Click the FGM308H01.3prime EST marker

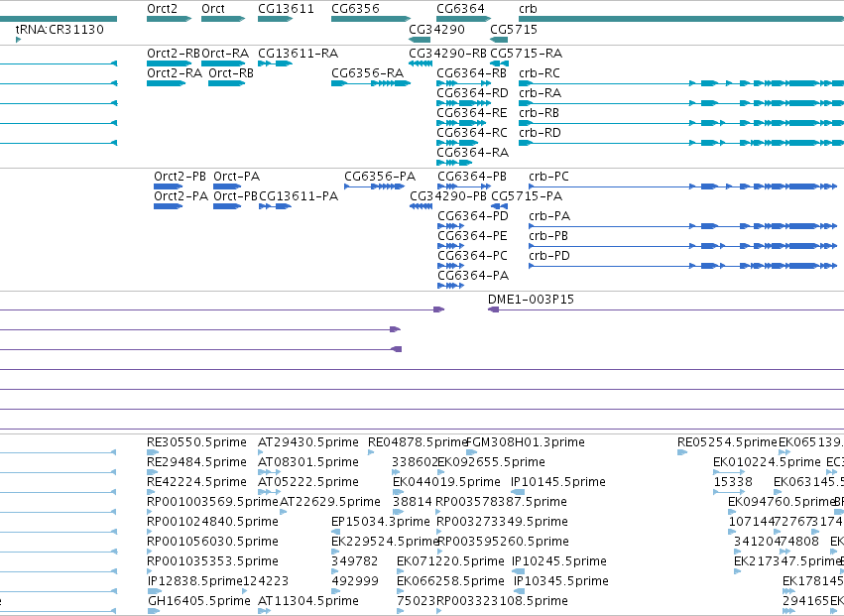[471, 452]
